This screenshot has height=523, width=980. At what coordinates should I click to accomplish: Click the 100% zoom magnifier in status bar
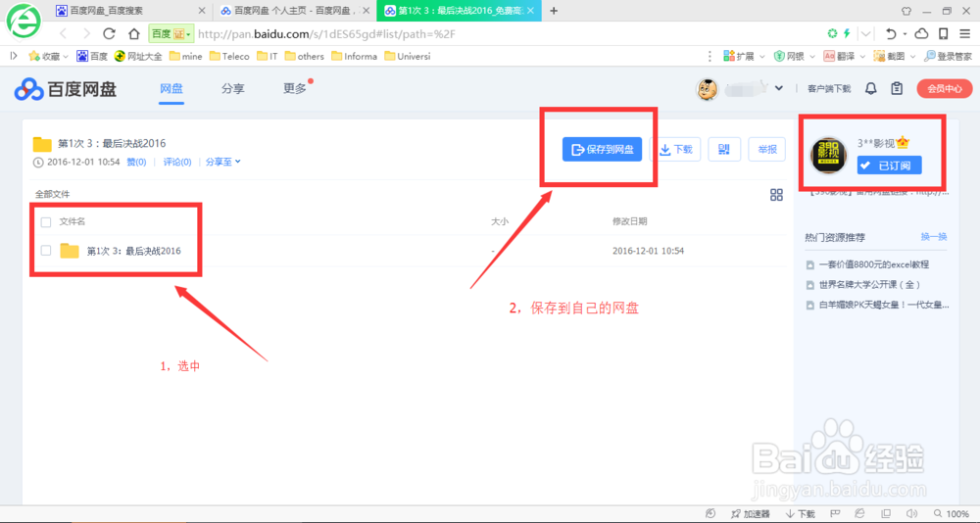pyautogui.click(x=953, y=513)
